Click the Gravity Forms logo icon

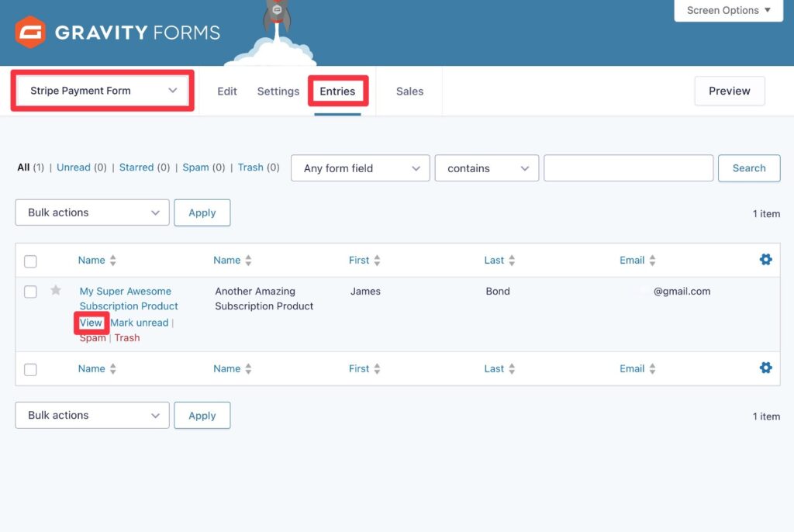30,33
